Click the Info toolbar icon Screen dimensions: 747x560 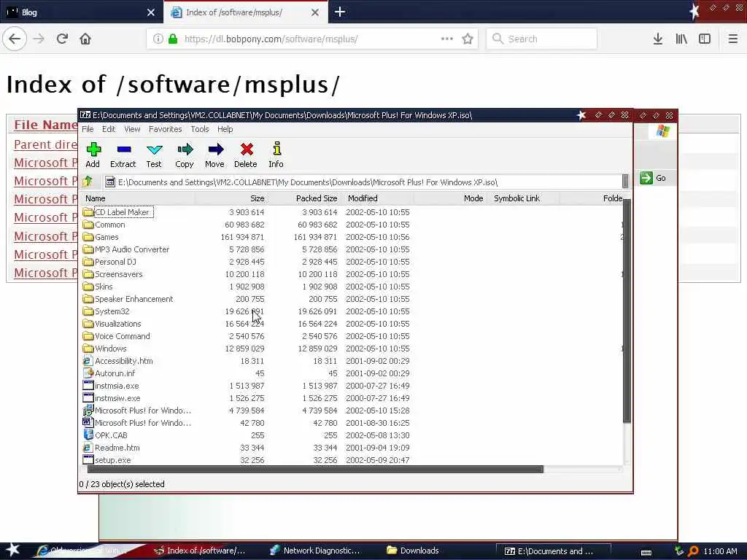(x=276, y=155)
